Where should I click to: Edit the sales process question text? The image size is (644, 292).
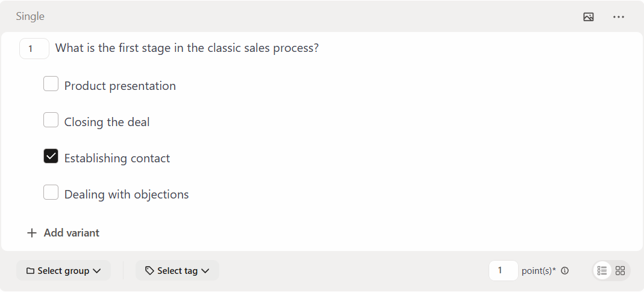(187, 48)
